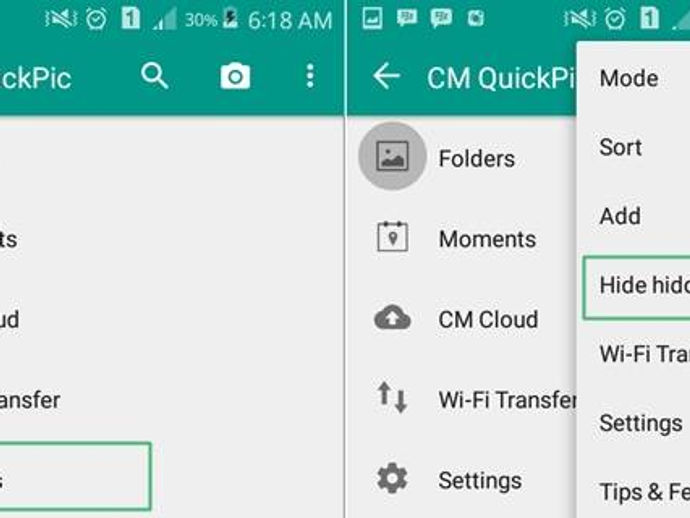Screen dimensions: 690x518
Task: Open Moments via the calendar pin icon
Action: [393, 237]
